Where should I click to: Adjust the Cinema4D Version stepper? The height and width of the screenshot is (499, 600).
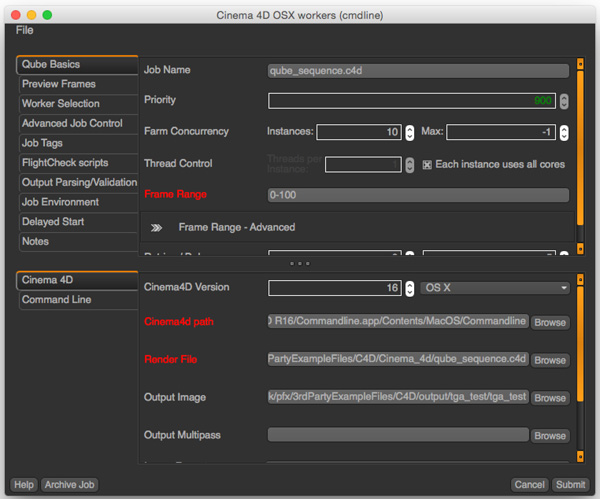tap(409, 289)
